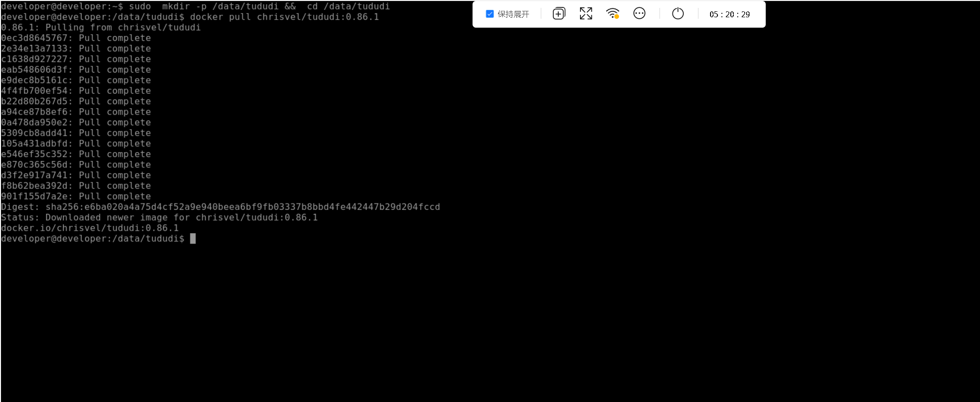Click the 'docker pull chrisvel/tududi:0.86.1' command line
Viewport: 980px width, 402px height.
(190, 17)
